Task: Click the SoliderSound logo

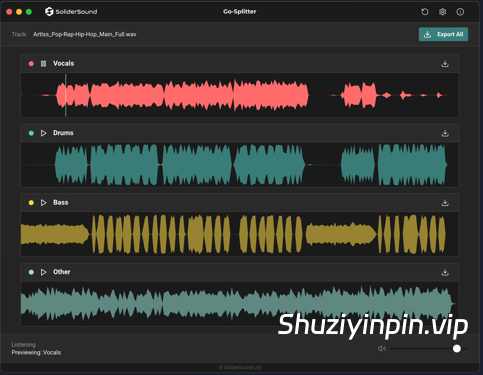Action: click(71, 12)
